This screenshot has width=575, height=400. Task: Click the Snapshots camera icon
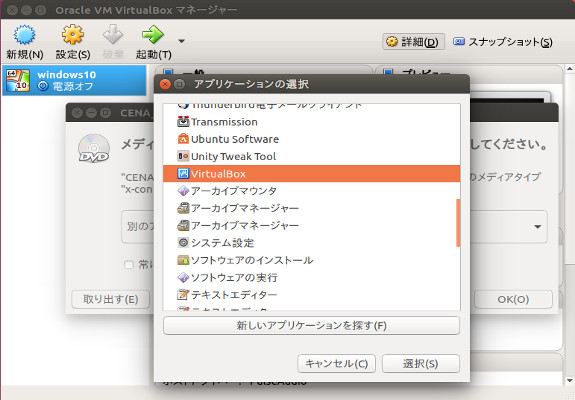459,41
